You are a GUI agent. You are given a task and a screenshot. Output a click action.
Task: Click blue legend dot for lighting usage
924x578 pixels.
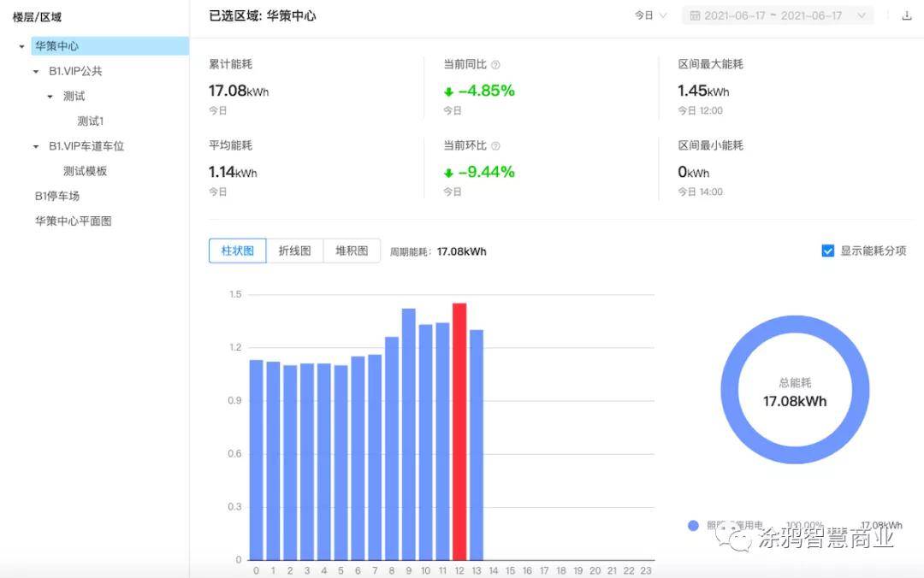693,526
